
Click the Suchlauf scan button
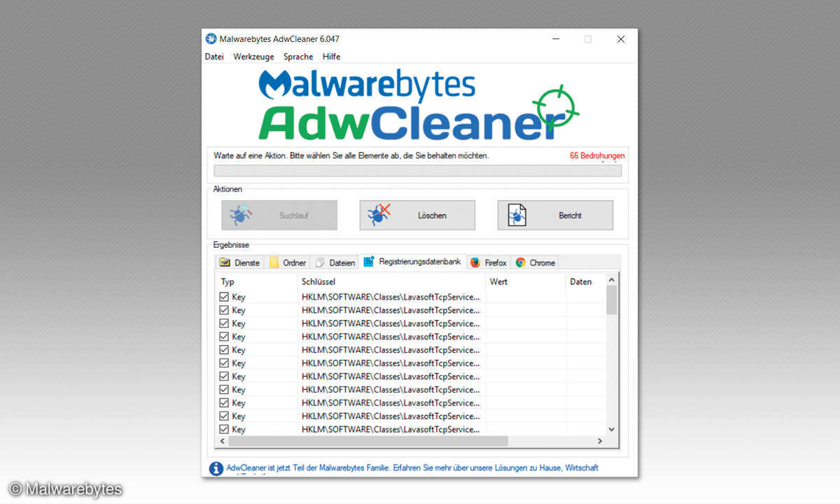(279, 215)
